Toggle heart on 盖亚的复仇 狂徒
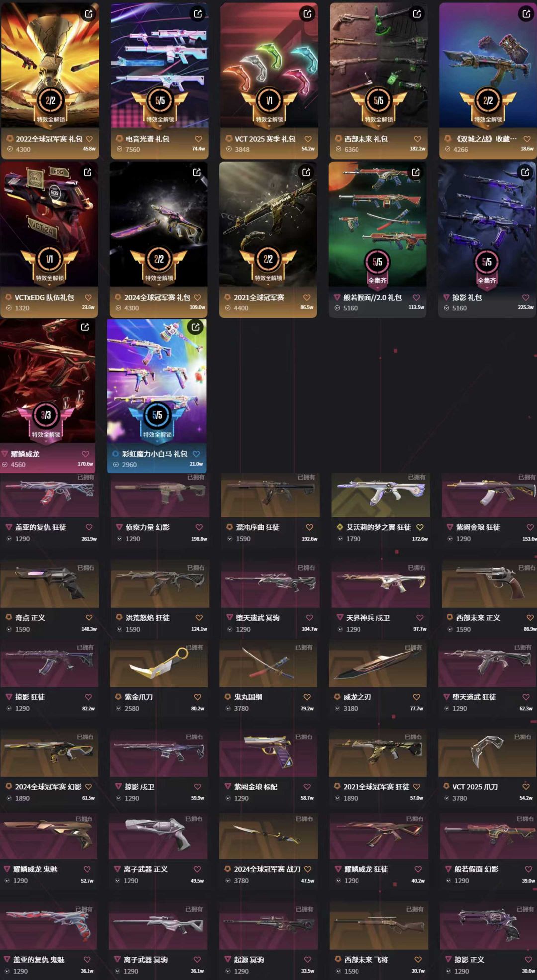The image size is (537, 980). (x=89, y=527)
